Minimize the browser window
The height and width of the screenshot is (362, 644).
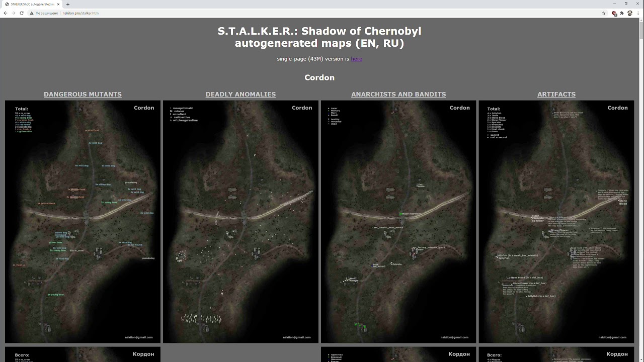[x=614, y=4]
